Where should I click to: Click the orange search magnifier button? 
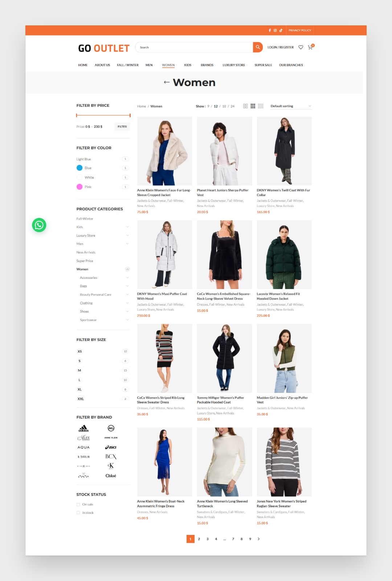258,47
